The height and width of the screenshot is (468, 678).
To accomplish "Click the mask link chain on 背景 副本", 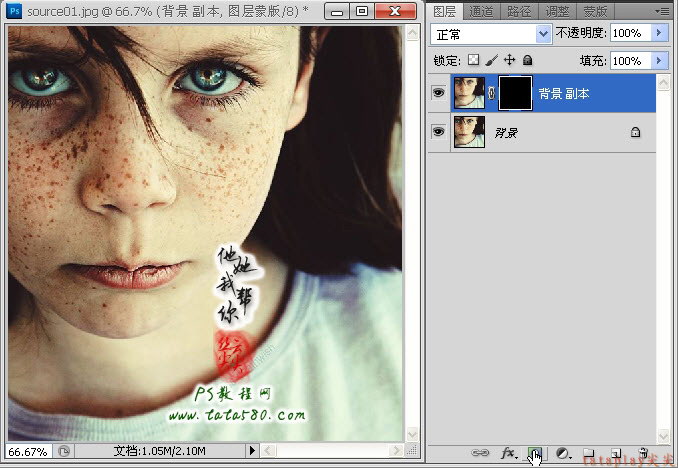I will [492, 93].
